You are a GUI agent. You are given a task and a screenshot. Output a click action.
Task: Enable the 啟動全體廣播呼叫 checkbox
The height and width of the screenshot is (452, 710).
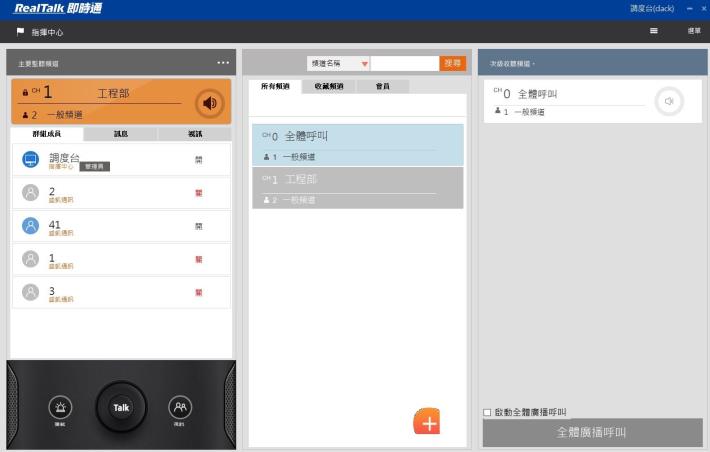coord(487,412)
